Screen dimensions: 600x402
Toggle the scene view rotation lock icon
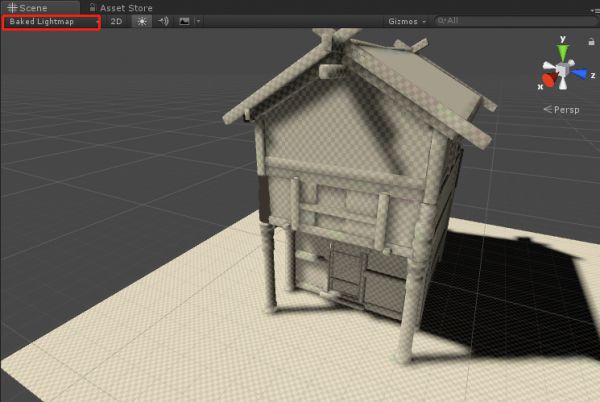pyautogui.click(x=591, y=41)
